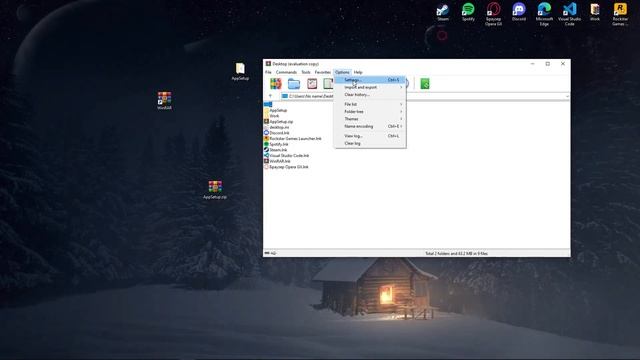Select Rockstar Games Launcher.lnk in file list
The image size is (640, 360).
(x=293, y=139)
